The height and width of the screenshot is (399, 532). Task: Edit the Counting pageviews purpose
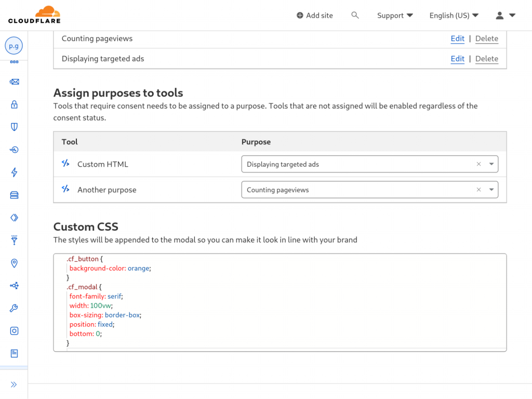(x=457, y=38)
